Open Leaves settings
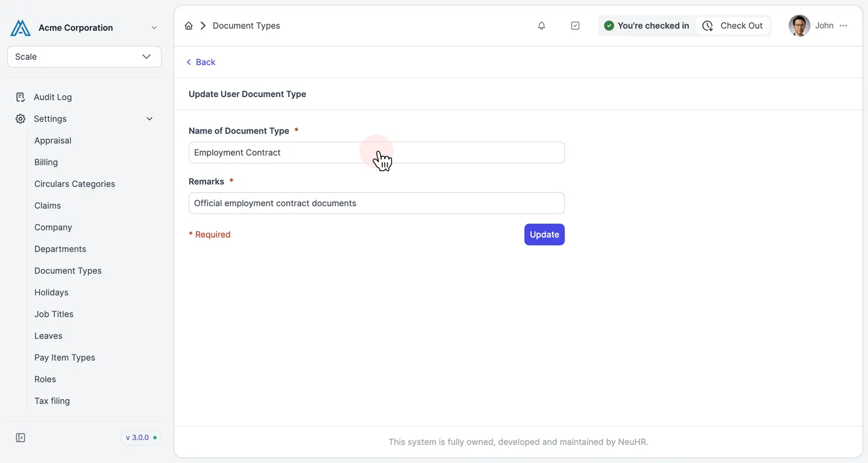 (x=48, y=336)
